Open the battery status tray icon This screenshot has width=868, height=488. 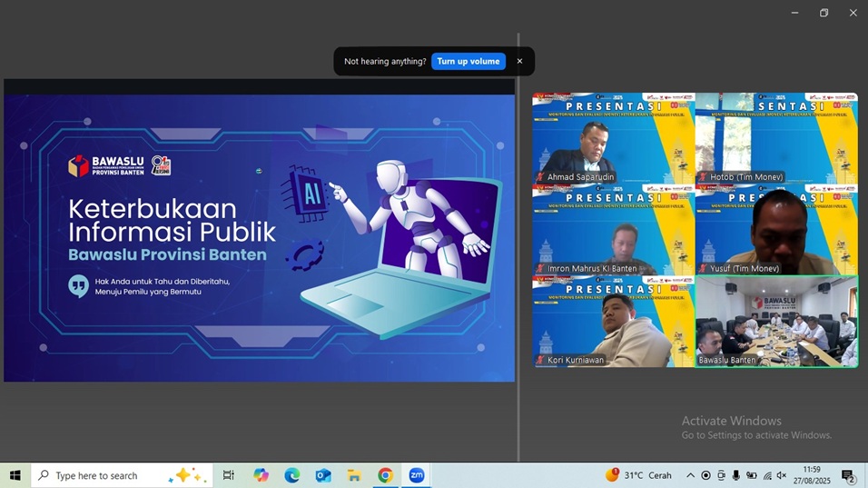(x=751, y=475)
